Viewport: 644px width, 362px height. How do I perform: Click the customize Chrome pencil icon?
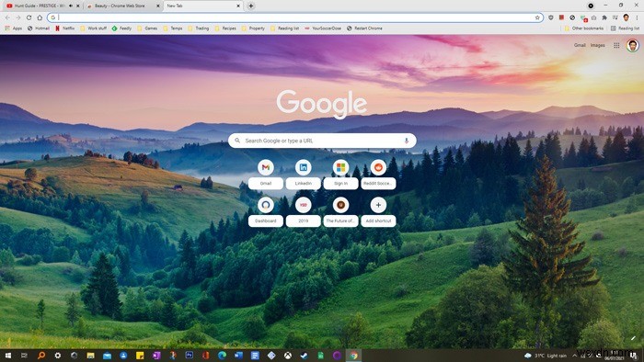pos(633,338)
